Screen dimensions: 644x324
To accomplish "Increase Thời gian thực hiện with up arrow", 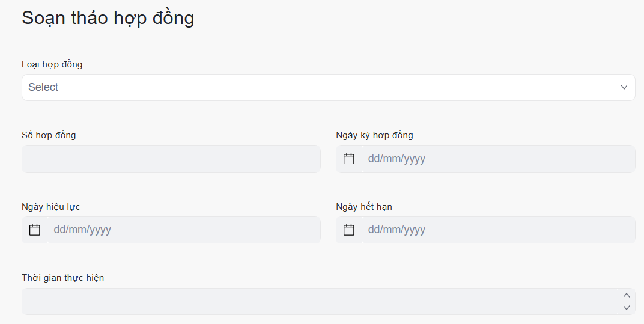I will point(626,295).
